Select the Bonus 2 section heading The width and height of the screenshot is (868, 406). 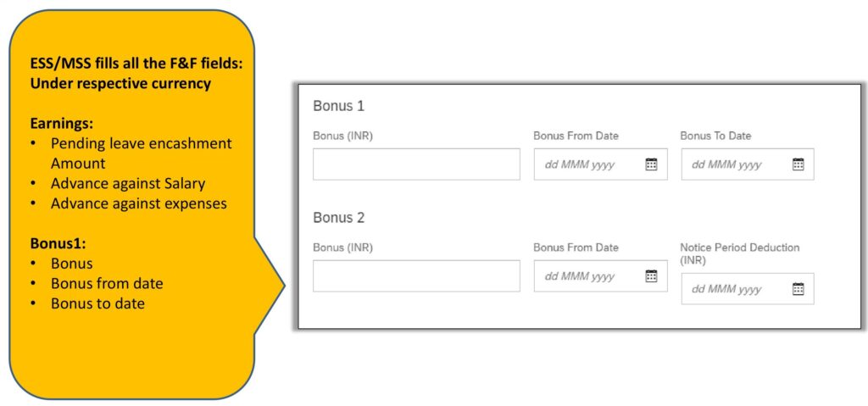click(339, 218)
